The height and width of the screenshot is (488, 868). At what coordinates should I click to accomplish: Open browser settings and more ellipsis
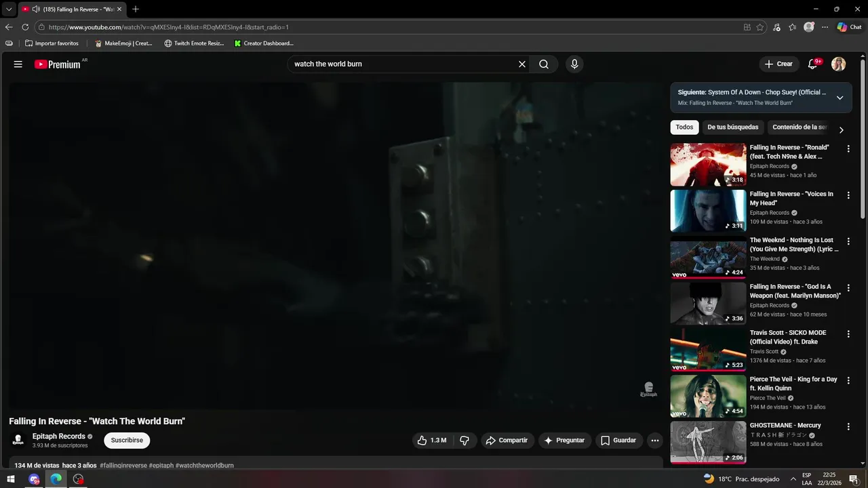tap(825, 27)
